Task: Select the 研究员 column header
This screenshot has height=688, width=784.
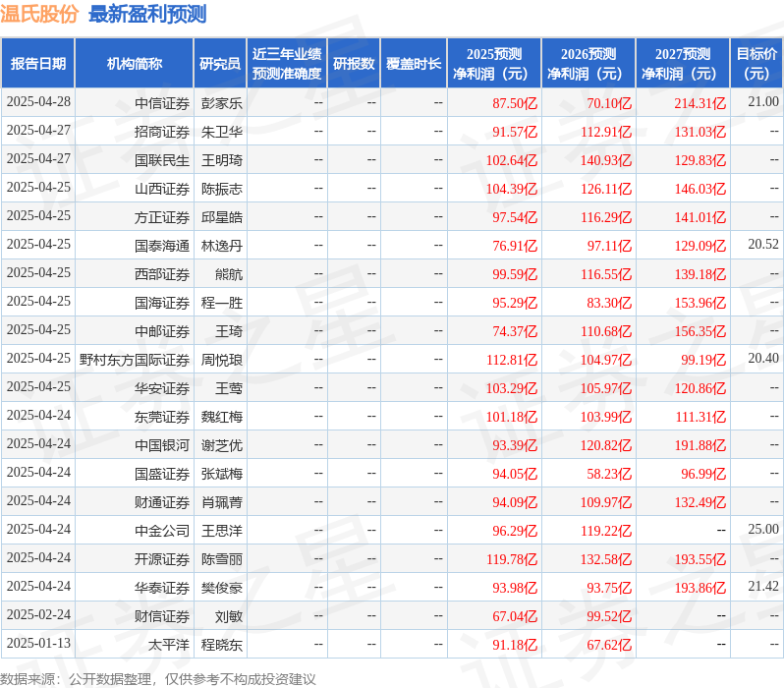Action: [220, 64]
